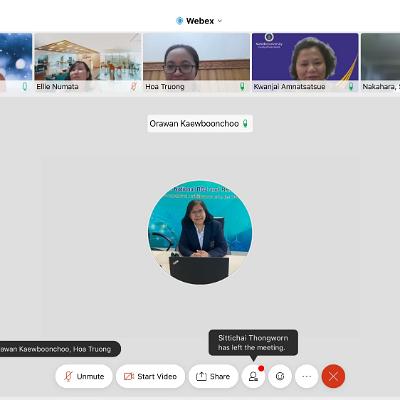Click the Ellie Numata name label
This screenshot has height=400, width=400.
coord(57,87)
